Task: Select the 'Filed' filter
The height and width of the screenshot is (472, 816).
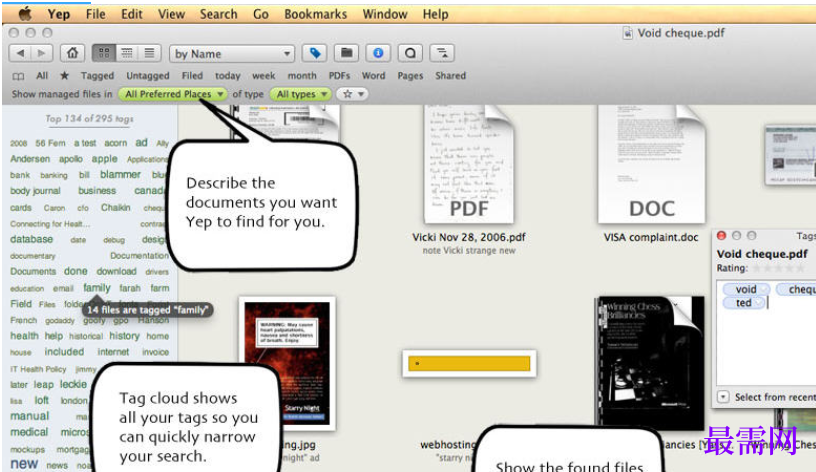Action: click(x=192, y=75)
